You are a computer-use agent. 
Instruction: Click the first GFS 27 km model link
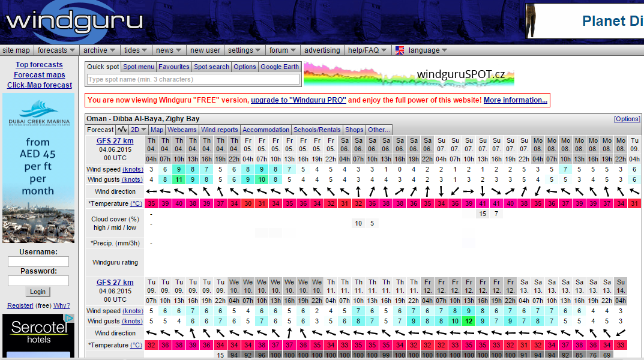(115, 141)
